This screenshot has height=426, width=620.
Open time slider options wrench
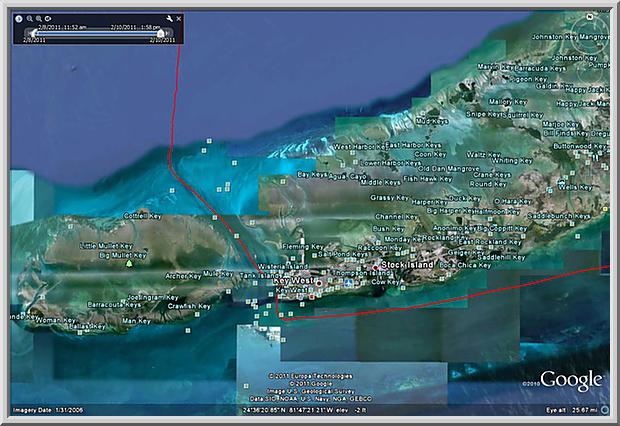click(169, 19)
